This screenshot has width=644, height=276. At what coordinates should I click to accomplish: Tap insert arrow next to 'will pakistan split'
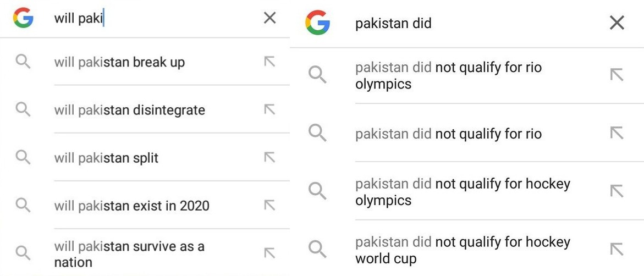click(x=269, y=157)
